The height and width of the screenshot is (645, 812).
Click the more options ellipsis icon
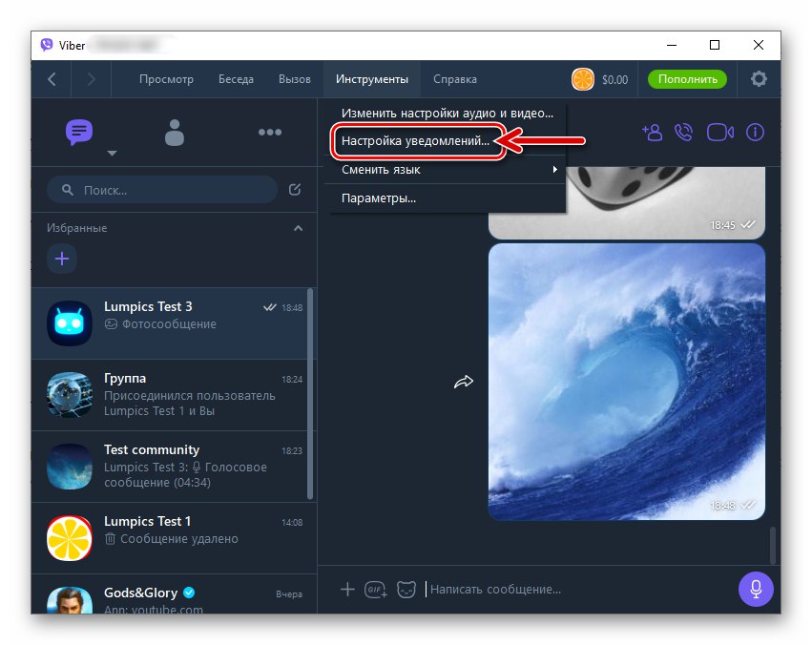coord(270,133)
